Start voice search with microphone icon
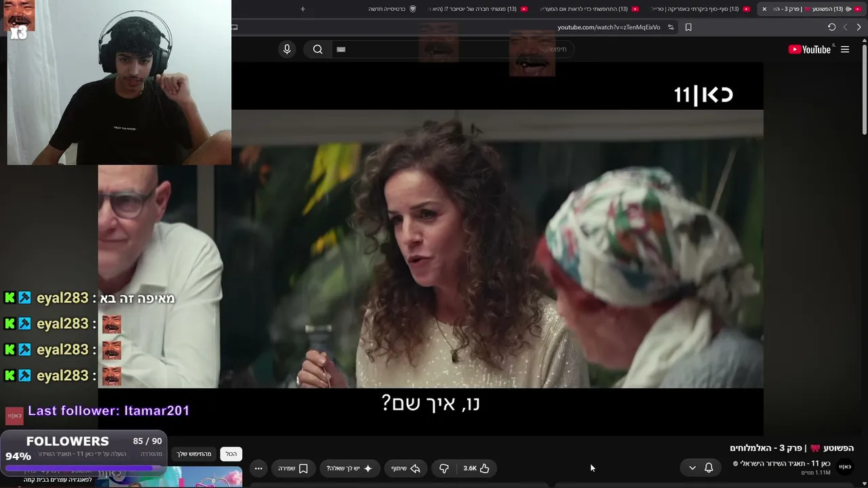 [287, 49]
